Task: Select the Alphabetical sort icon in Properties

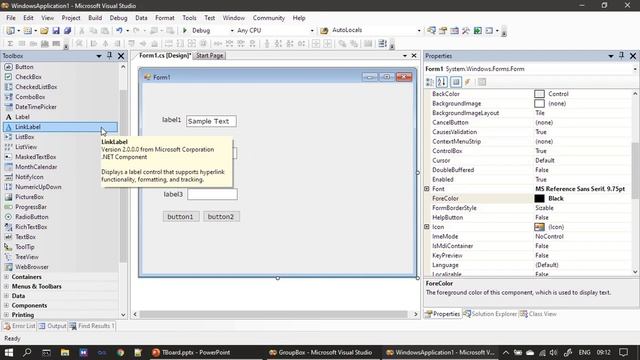Action: [x=442, y=82]
